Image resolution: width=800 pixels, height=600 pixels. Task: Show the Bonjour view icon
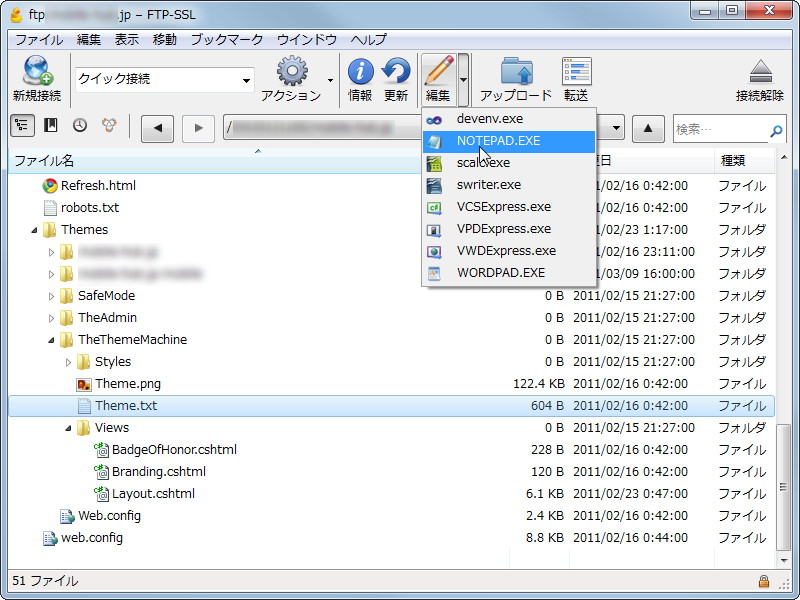109,125
